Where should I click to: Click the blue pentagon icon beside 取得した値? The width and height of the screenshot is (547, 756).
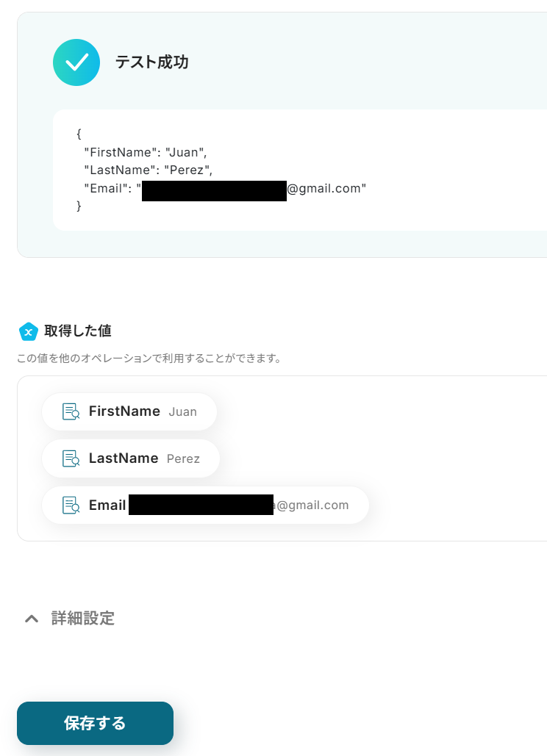(x=28, y=332)
